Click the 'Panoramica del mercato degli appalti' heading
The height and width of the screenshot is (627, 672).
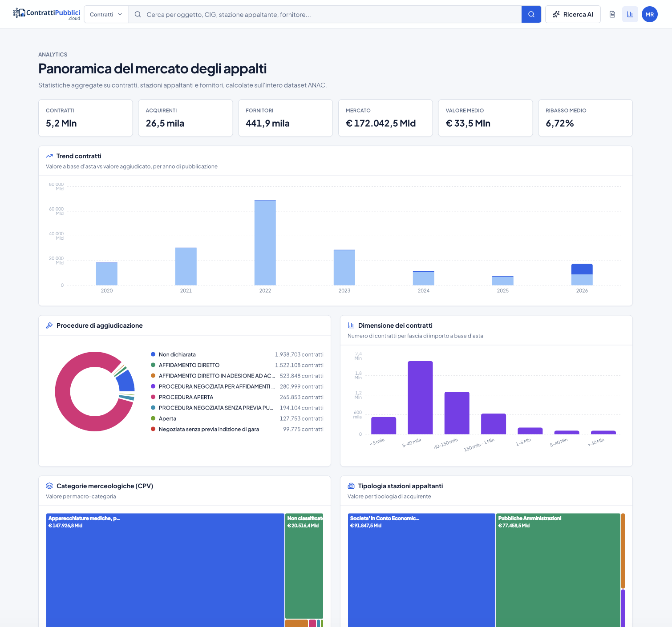pyautogui.click(x=153, y=68)
